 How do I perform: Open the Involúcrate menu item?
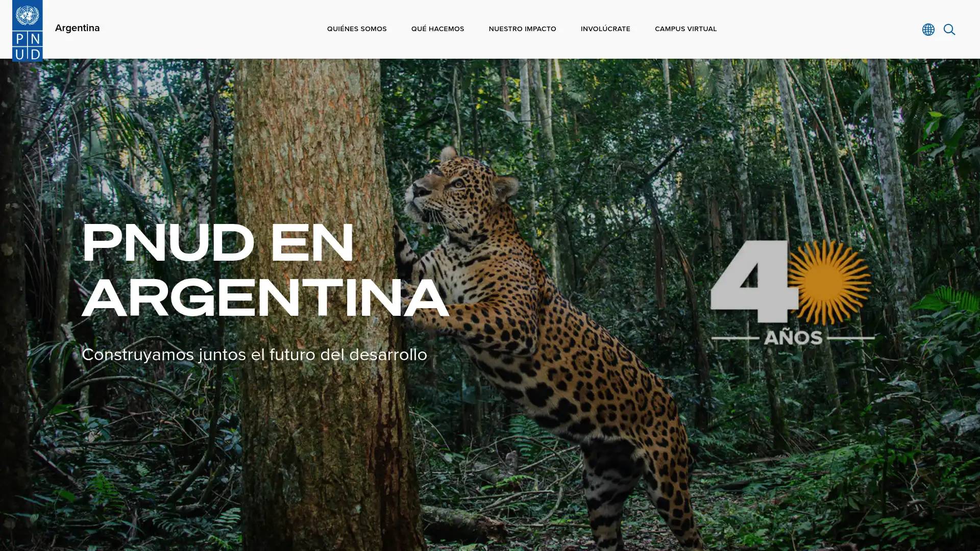605,29
